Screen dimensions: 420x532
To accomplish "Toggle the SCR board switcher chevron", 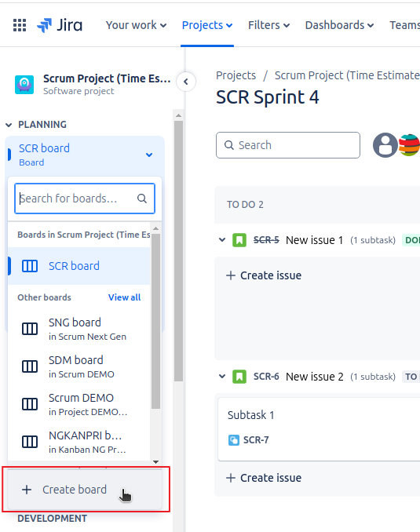I will [x=149, y=155].
